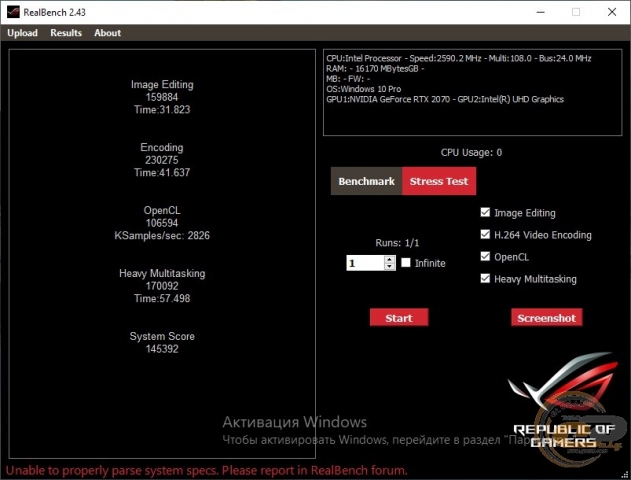Open the About menu
Viewport: 631px width, 480px height.
click(x=107, y=33)
